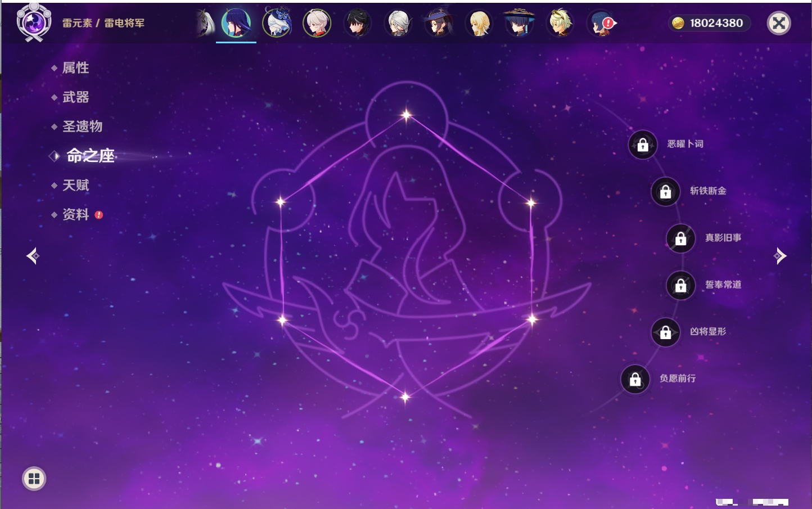Click the 雷元素 / 雷电将军 title text
The height and width of the screenshot is (509, 812).
pyautogui.click(x=103, y=23)
